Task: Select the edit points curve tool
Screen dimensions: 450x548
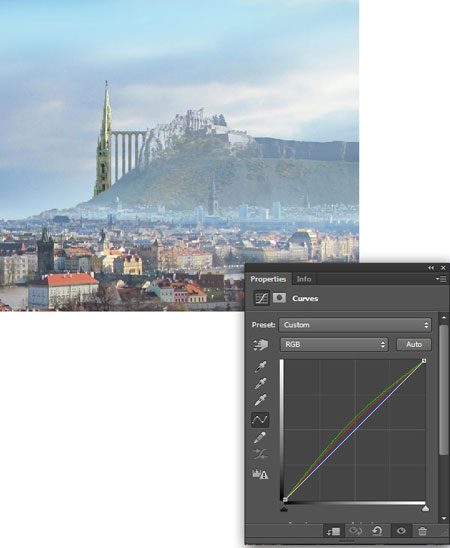Action: pyautogui.click(x=260, y=420)
